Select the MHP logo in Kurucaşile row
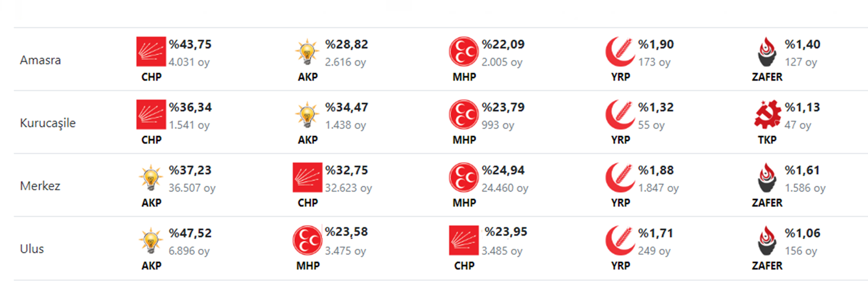868x282 pixels. pos(464,114)
